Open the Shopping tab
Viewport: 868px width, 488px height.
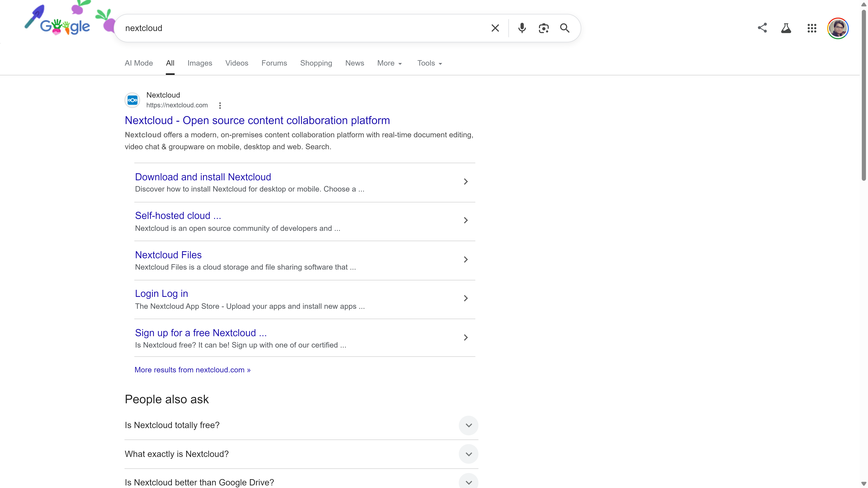316,63
